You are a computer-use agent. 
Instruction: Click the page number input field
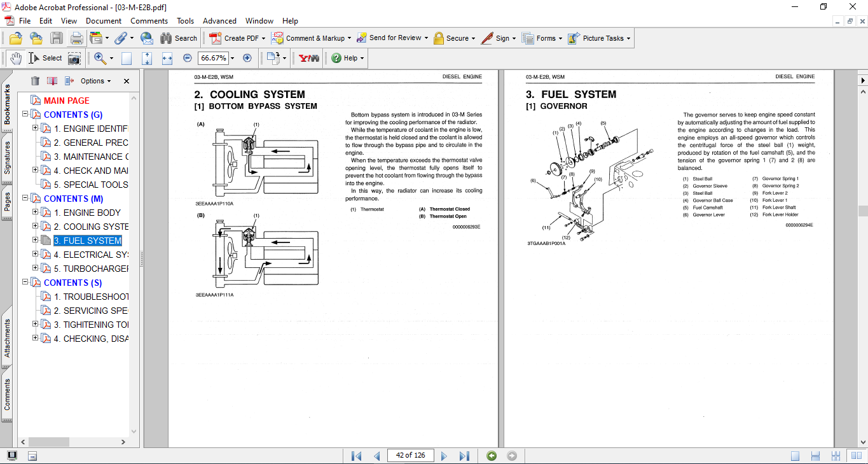coord(410,456)
